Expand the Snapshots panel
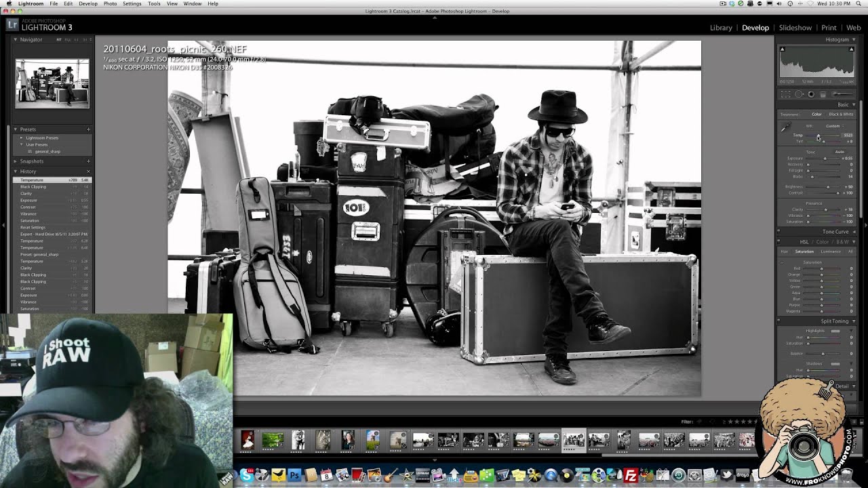This screenshot has width=868, height=488. [x=16, y=161]
